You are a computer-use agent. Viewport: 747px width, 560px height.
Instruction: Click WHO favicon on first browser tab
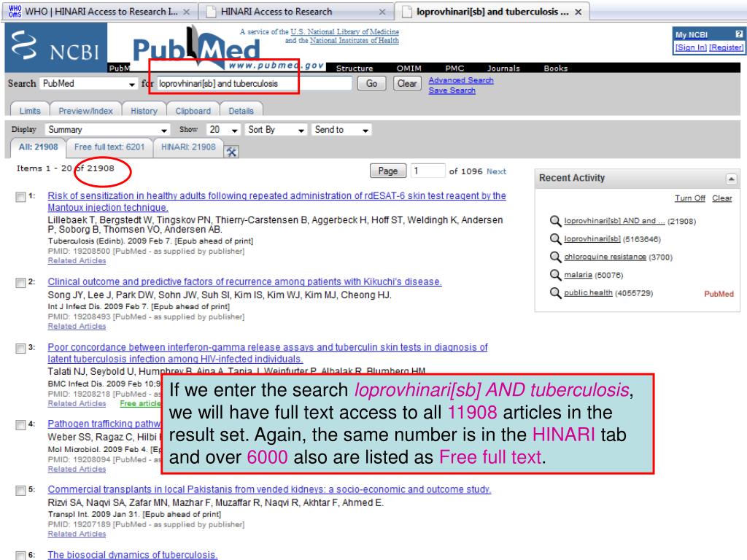tap(15, 11)
